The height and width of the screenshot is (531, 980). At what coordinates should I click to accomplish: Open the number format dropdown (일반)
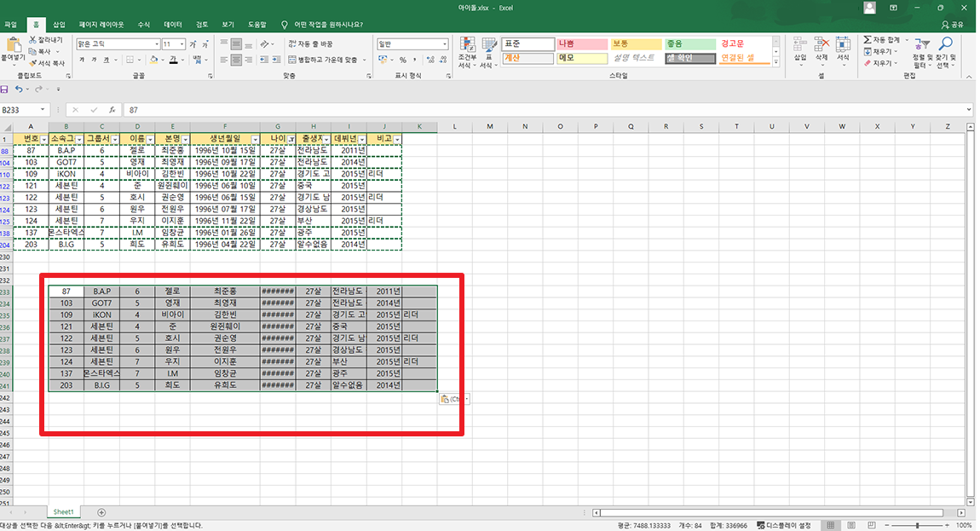click(x=445, y=43)
